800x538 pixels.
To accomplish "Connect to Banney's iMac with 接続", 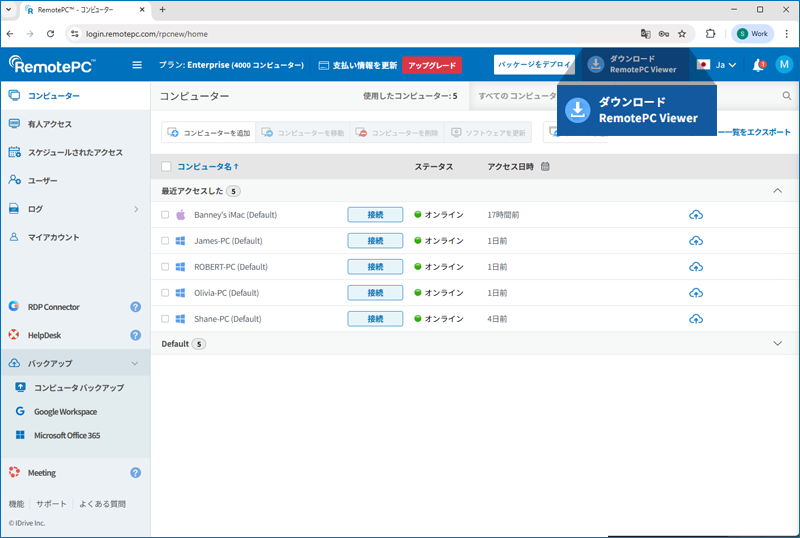I will click(375, 215).
